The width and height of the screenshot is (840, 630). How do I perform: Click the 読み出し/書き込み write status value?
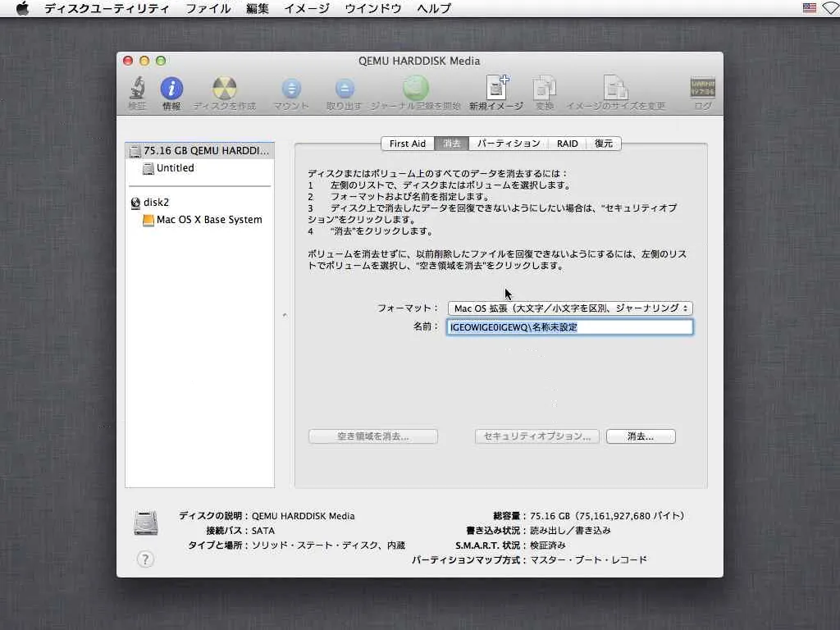[x=570, y=531]
